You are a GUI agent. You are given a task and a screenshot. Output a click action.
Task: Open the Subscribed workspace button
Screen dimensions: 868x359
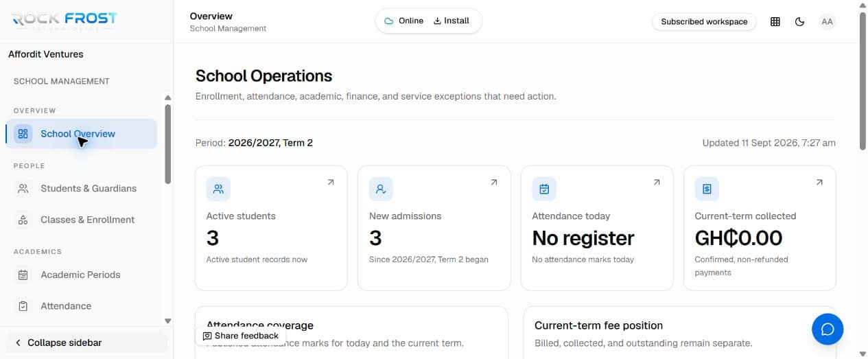[704, 21]
